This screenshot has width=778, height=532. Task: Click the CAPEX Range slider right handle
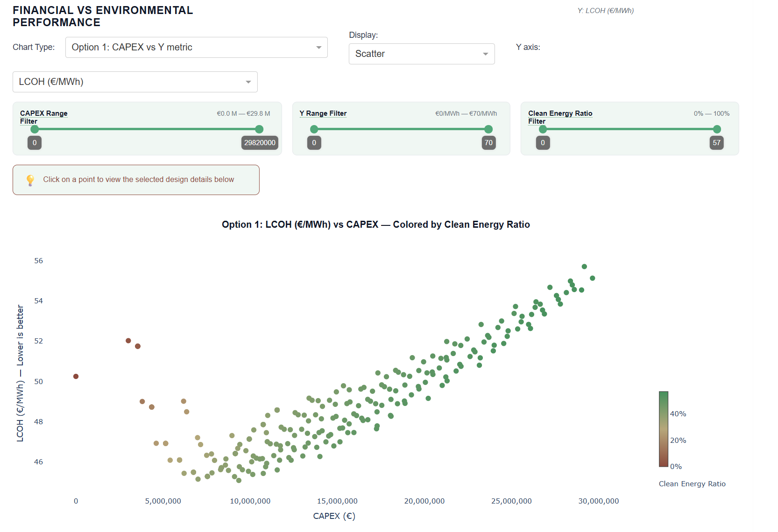pyautogui.click(x=259, y=129)
